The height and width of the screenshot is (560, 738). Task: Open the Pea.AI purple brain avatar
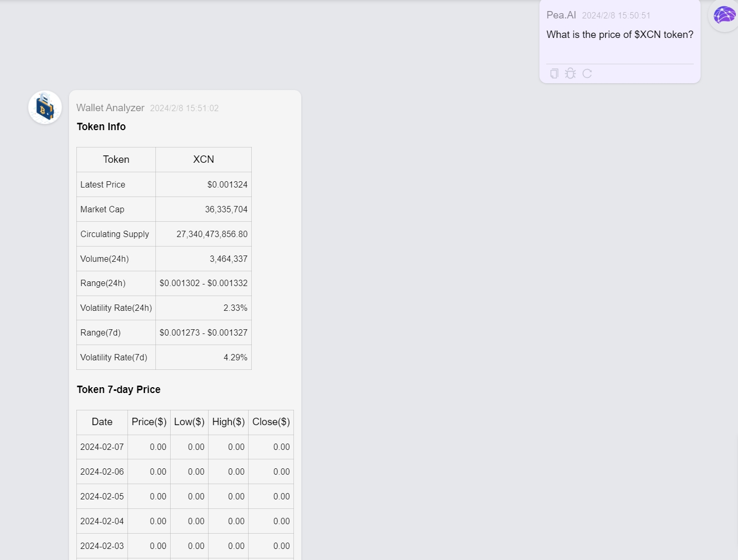pos(724,15)
